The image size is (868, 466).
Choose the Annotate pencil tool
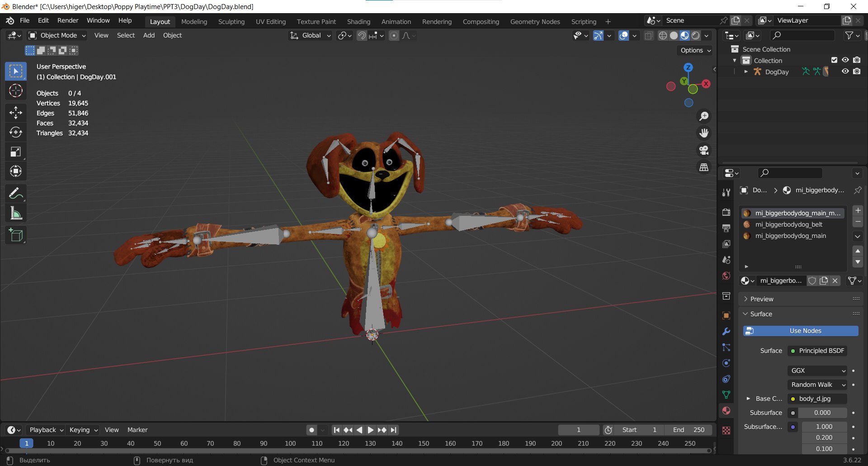pyautogui.click(x=16, y=194)
